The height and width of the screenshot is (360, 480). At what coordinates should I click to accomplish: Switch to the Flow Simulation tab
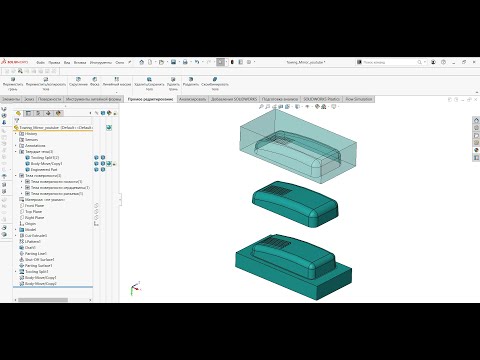pos(359,99)
